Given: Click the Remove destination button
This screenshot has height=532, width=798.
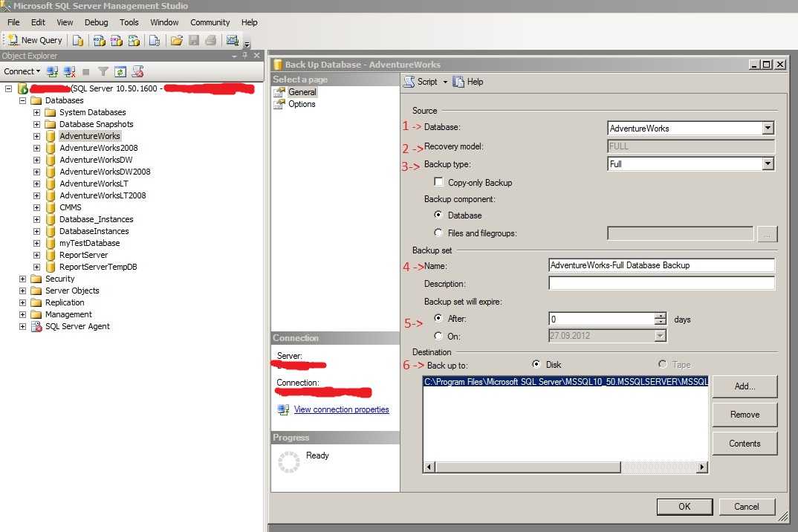Looking at the screenshot, I should click(745, 415).
